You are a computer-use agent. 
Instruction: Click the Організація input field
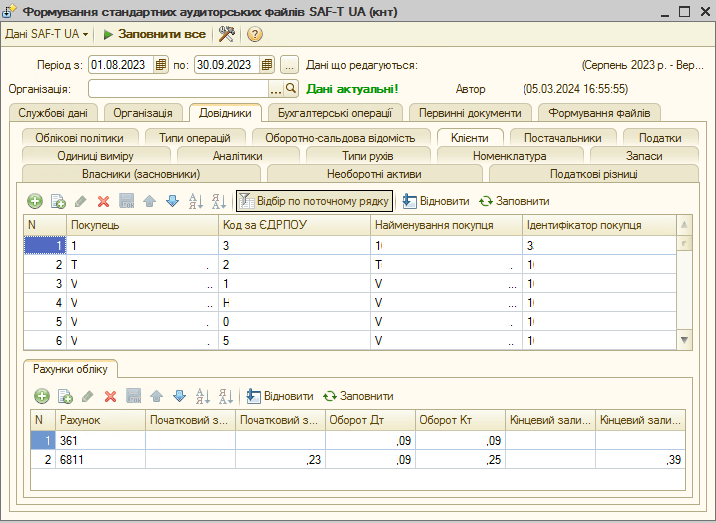coord(178,89)
